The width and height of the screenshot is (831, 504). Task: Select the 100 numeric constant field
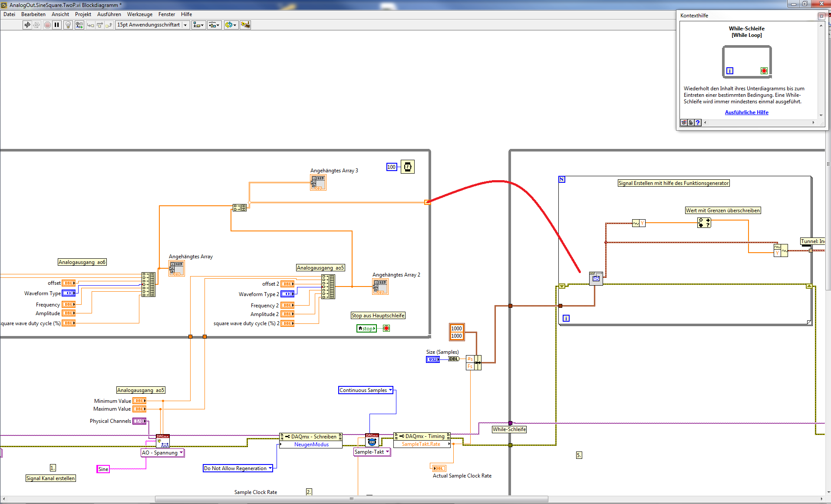[x=392, y=167]
